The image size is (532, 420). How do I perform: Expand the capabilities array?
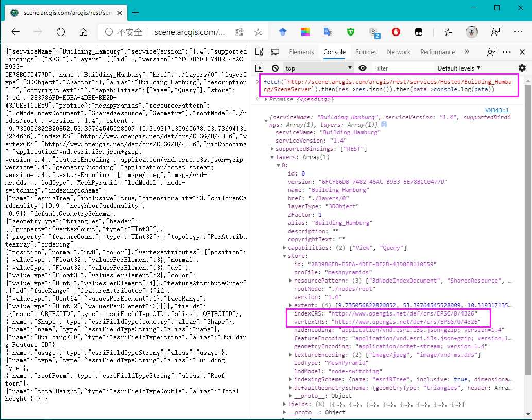pos(284,248)
